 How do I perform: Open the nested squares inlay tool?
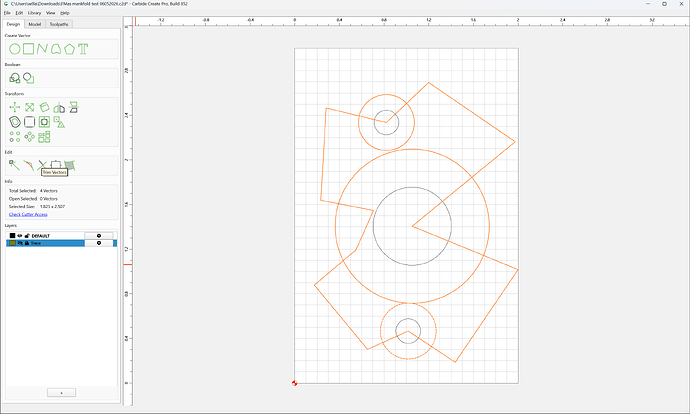44,122
